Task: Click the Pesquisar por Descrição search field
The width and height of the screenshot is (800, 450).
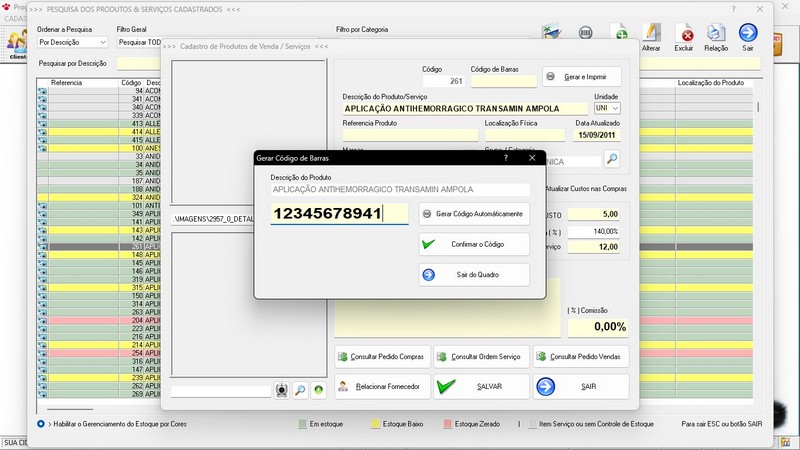Action: point(139,63)
